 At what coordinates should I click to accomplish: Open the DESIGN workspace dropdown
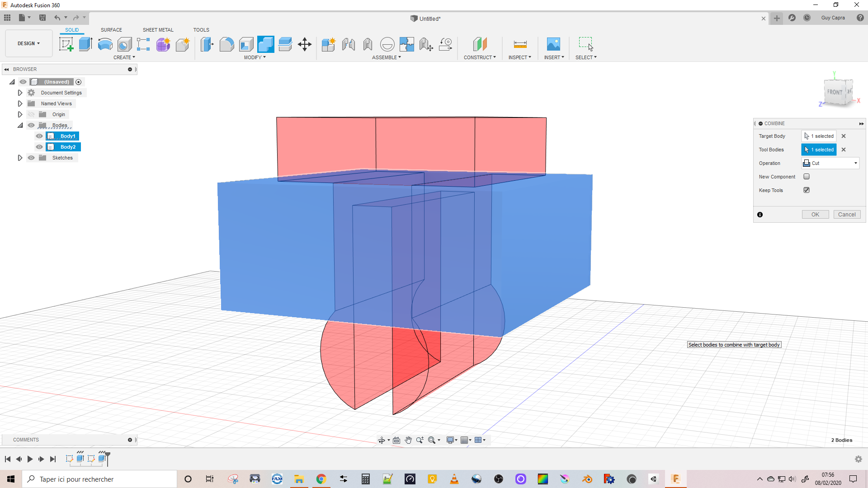28,43
